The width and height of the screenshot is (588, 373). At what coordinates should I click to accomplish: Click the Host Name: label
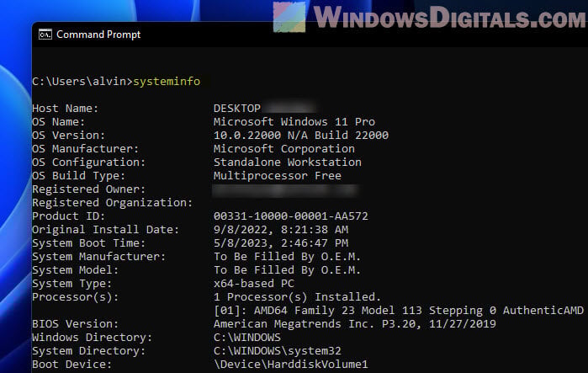click(66, 109)
